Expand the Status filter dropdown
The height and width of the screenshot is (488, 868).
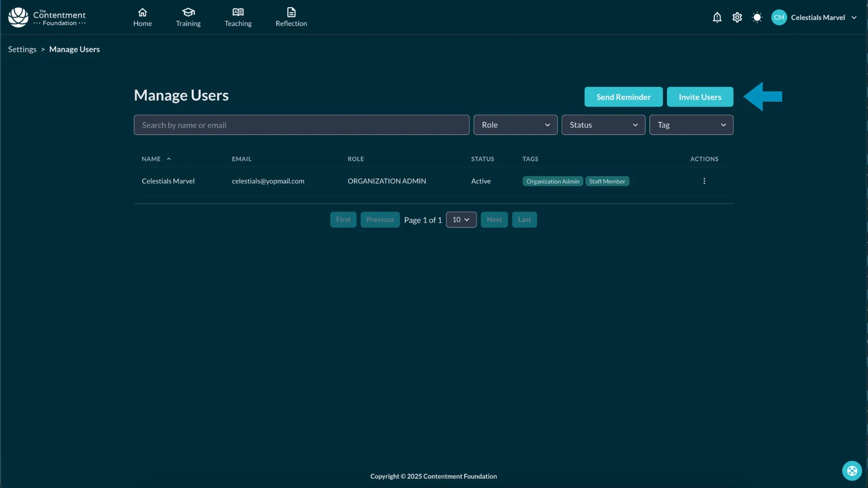[x=603, y=125]
